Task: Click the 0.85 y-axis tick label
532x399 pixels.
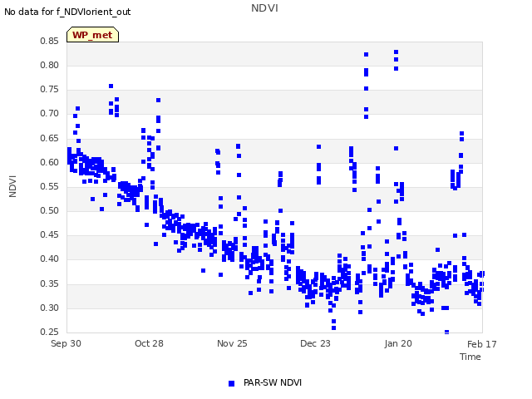Action: 49,41
